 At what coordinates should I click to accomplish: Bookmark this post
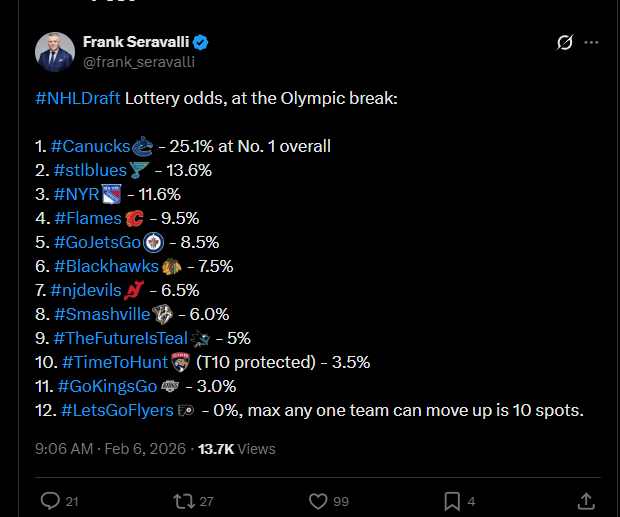click(x=452, y=500)
